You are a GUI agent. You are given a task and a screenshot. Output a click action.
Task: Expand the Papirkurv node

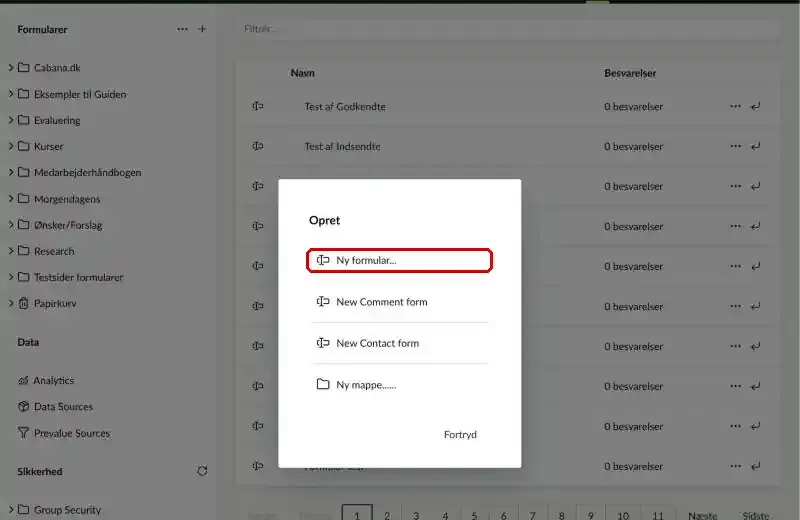11,303
